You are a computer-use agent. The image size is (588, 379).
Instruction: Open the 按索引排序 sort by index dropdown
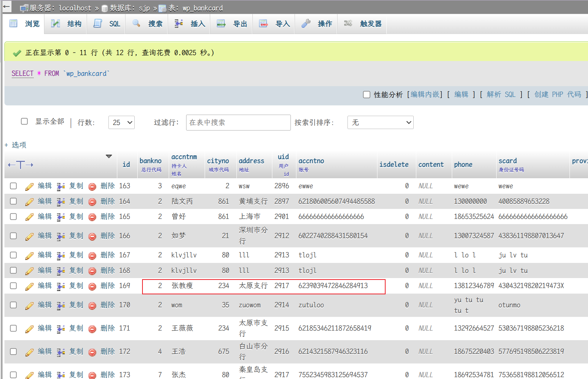click(x=380, y=122)
